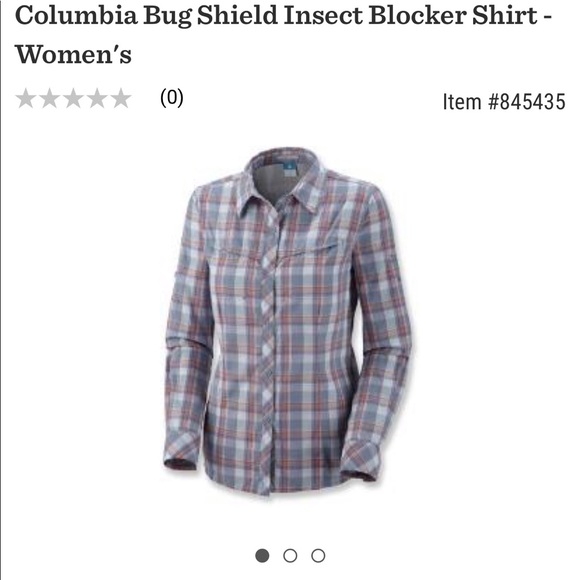This screenshot has height=580, width=580.
Task: Click the third rating star
Action: tap(73, 98)
